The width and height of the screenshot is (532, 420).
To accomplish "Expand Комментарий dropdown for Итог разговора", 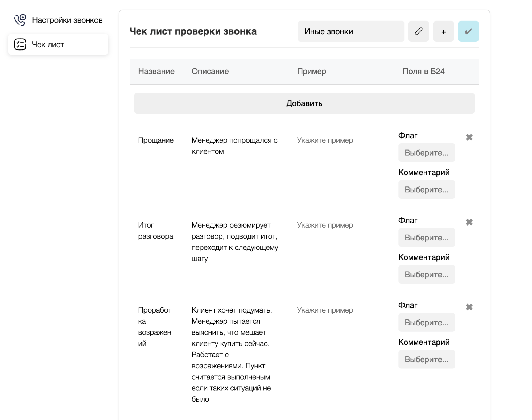I will coord(426,275).
